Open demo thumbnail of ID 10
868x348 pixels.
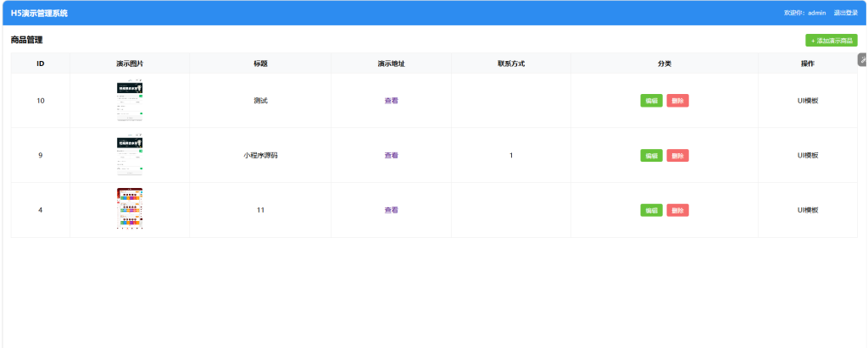point(130,100)
